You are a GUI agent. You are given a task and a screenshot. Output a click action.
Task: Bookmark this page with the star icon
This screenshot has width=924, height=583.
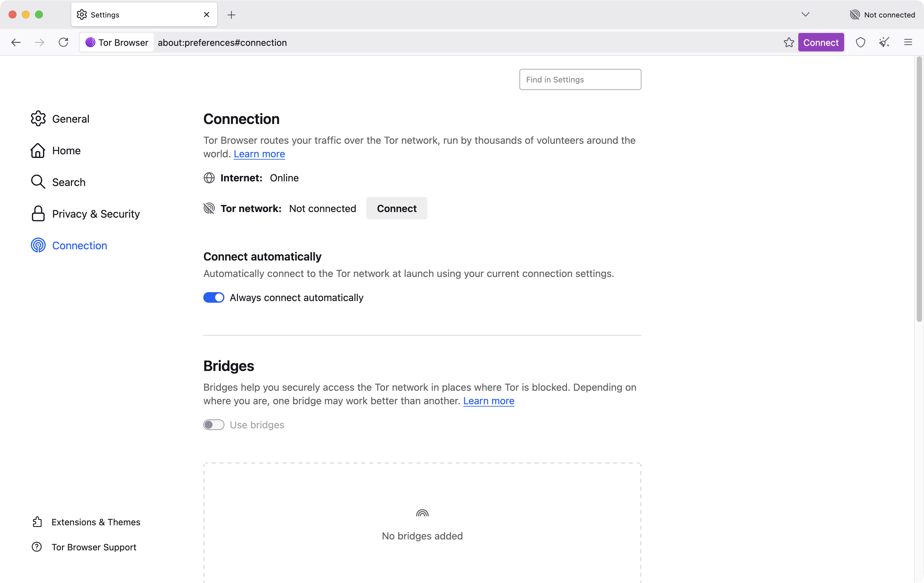click(x=789, y=42)
